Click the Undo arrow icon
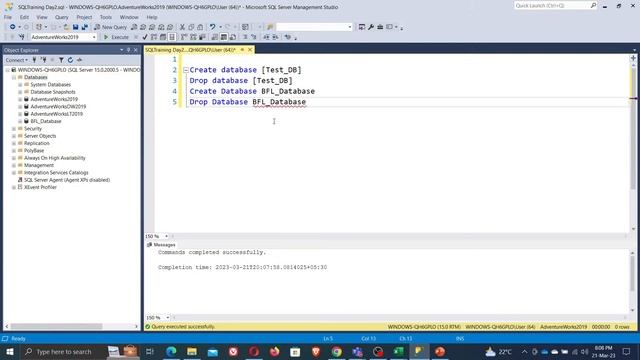The image size is (640, 360). [x=212, y=27]
